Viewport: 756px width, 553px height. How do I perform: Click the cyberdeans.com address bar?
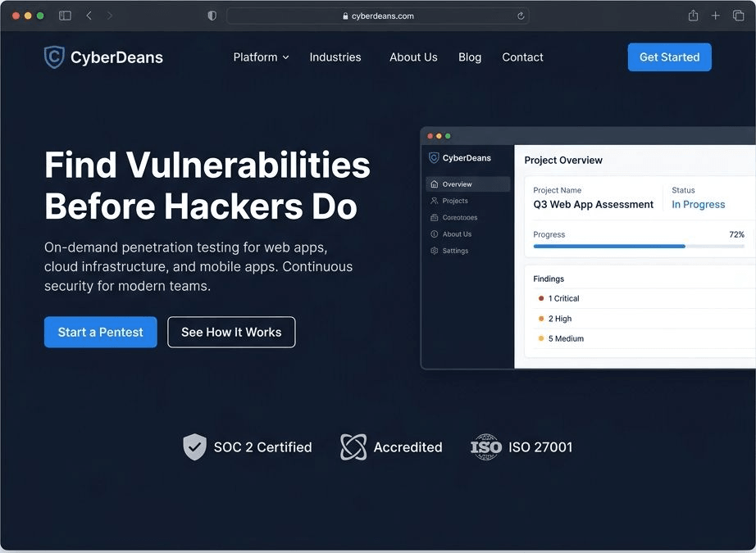click(378, 16)
